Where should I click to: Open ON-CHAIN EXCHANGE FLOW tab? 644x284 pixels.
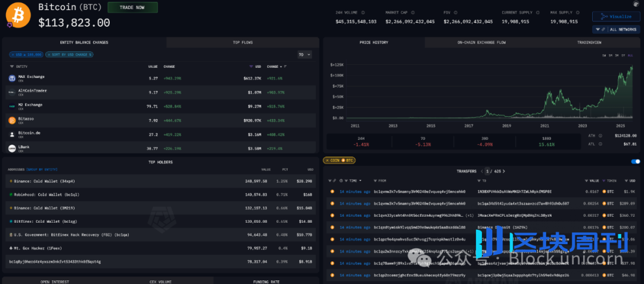[481, 42]
